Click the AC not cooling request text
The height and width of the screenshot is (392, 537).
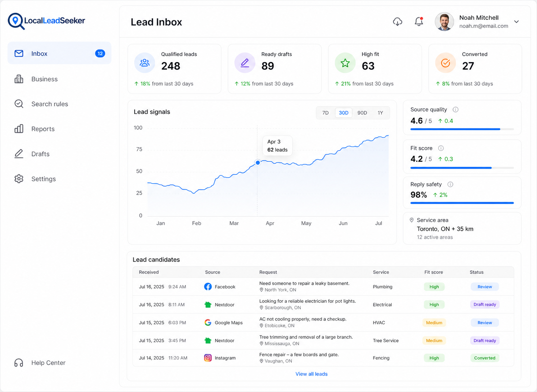pyautogui.click(x=303, y=319)
